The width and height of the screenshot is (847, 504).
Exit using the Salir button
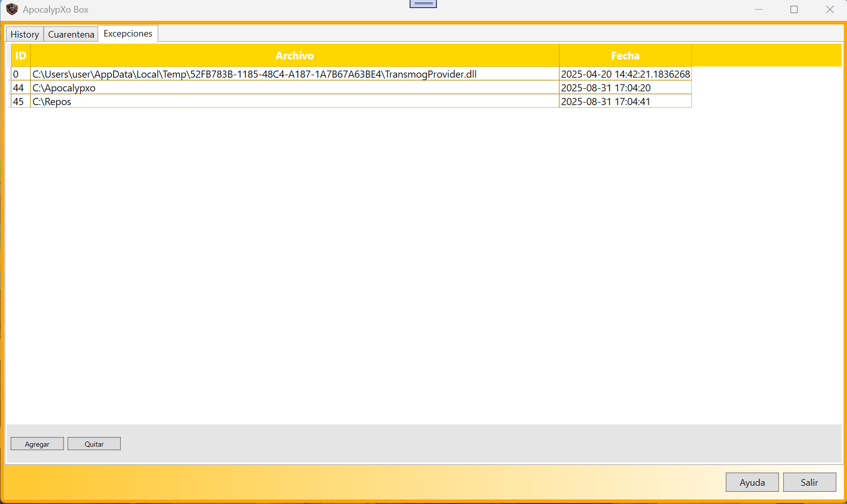tap(809, 482)
